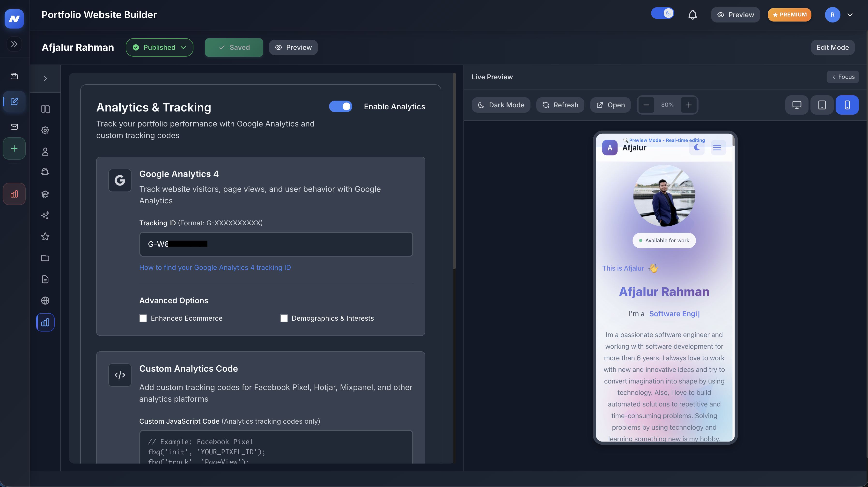Open the Published status dropdown
This screenshot has height=487, width=868.
[159, 48]
